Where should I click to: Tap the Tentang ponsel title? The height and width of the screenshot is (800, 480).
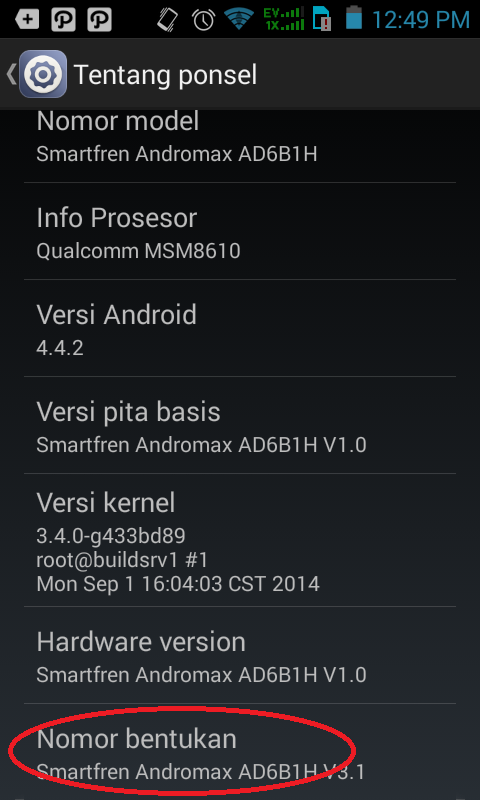[x=165, y=75]
